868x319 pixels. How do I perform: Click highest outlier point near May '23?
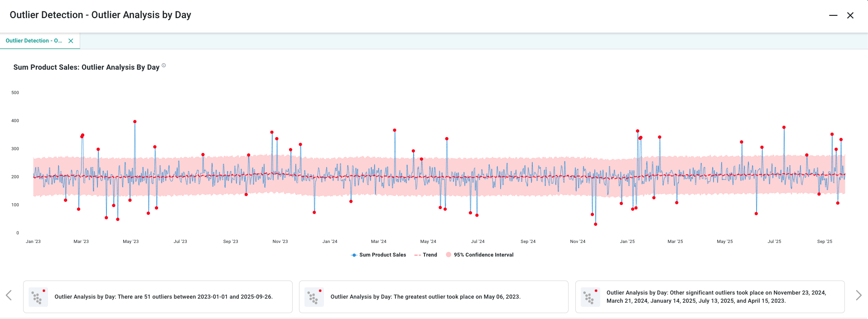coord(135,122)
